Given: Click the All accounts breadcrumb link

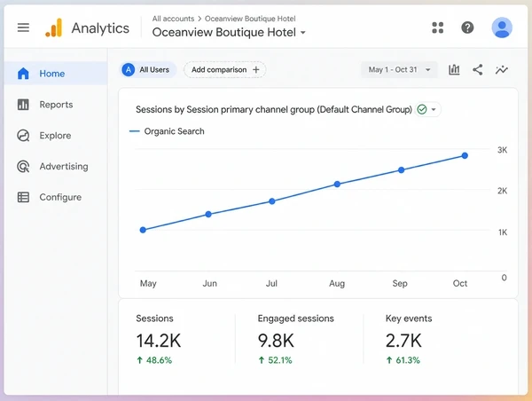Looking at the screenshot, I should tap(173, 19).
